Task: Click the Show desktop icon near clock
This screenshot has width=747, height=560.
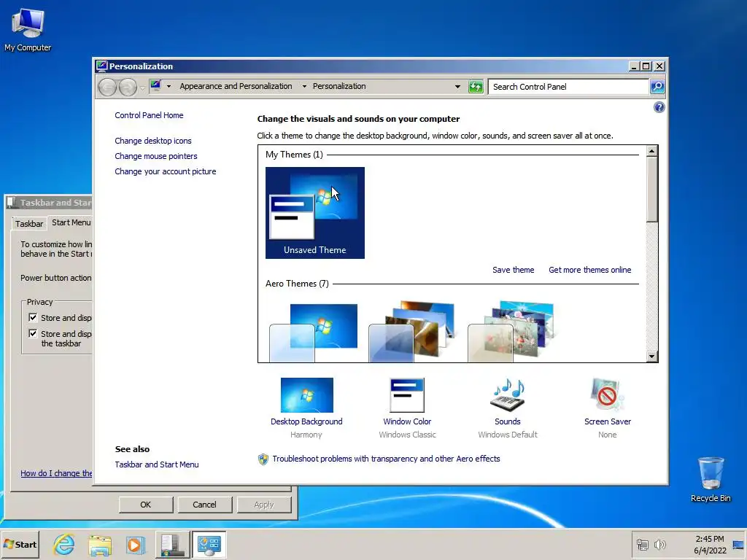Action: (x=738, y=545)
